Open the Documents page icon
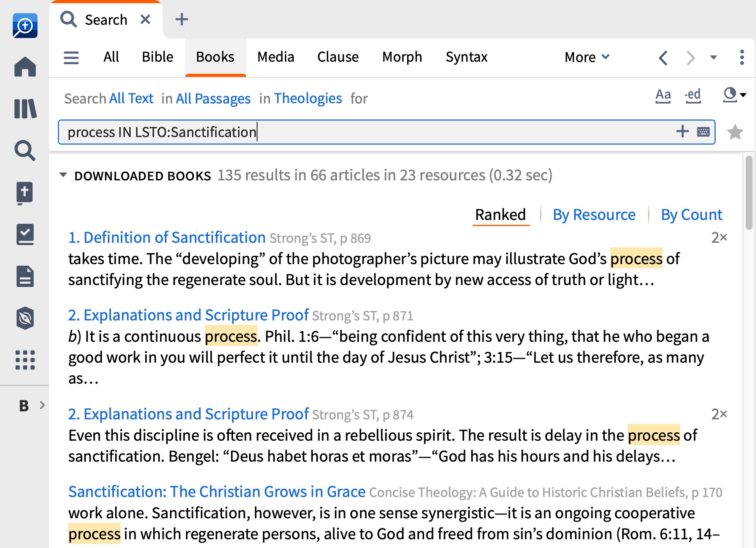This screenshot has height=548, width=756. coord(25,276)
